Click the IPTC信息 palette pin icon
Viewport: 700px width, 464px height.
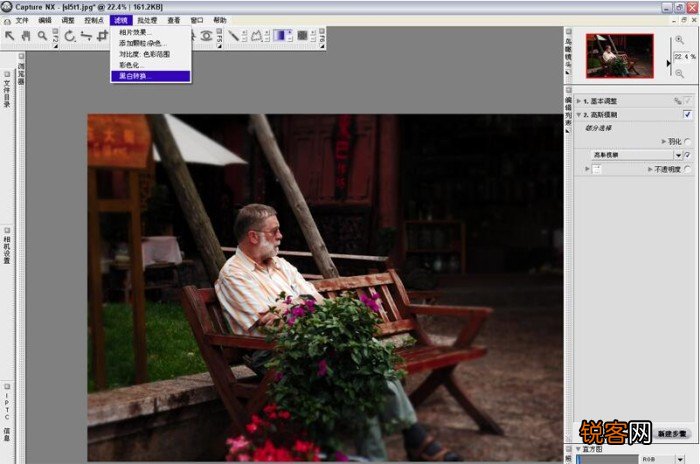(x=7, y=386)
